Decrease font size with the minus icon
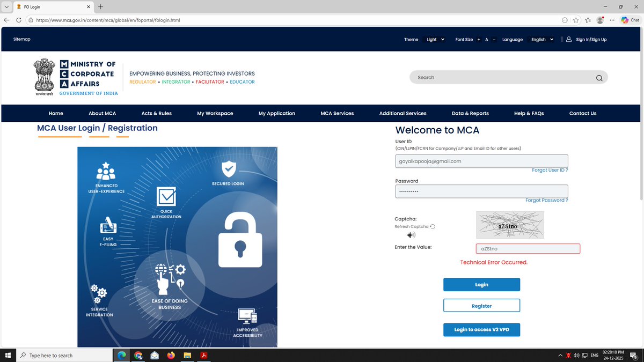 (494, 40)
